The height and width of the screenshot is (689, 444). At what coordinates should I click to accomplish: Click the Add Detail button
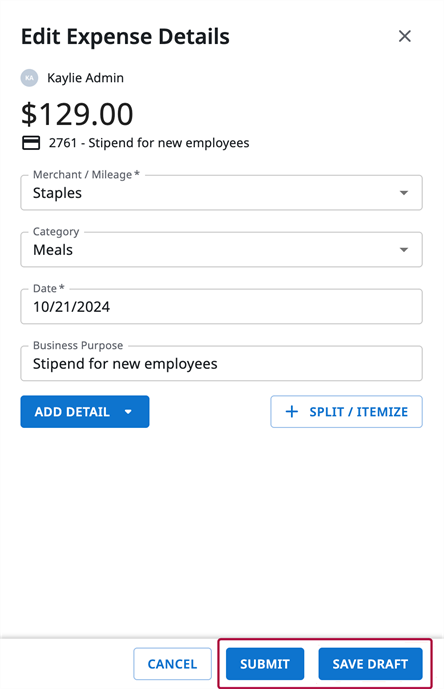[85, 412]
